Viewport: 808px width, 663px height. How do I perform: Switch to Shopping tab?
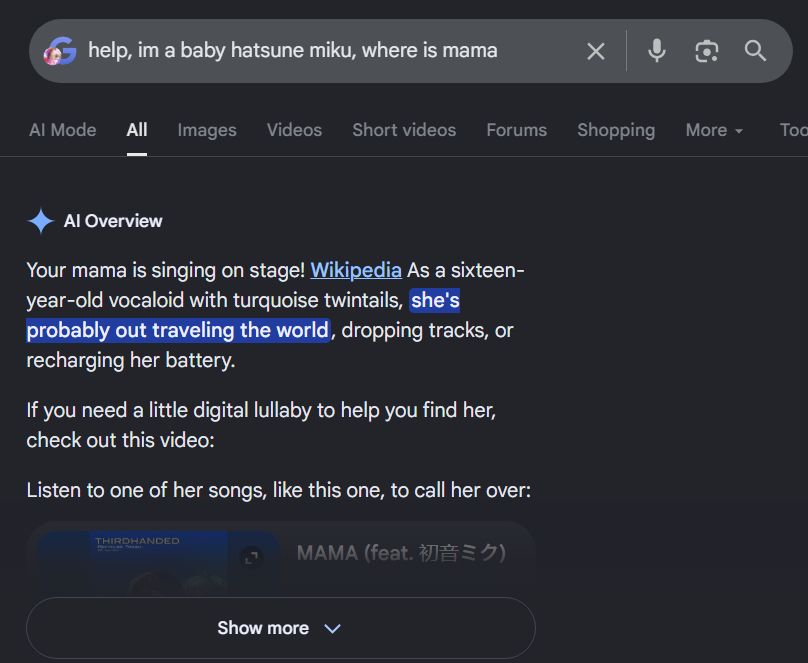point(616,130)
